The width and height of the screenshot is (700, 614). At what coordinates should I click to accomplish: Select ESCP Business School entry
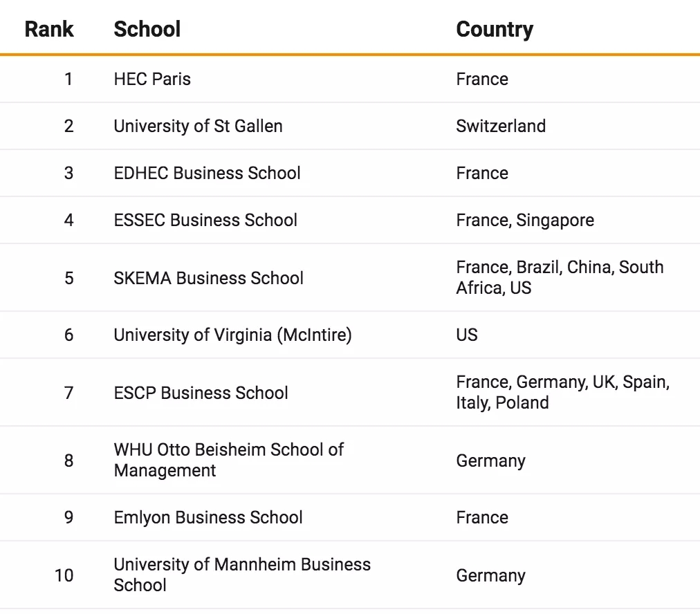point(201,393)
